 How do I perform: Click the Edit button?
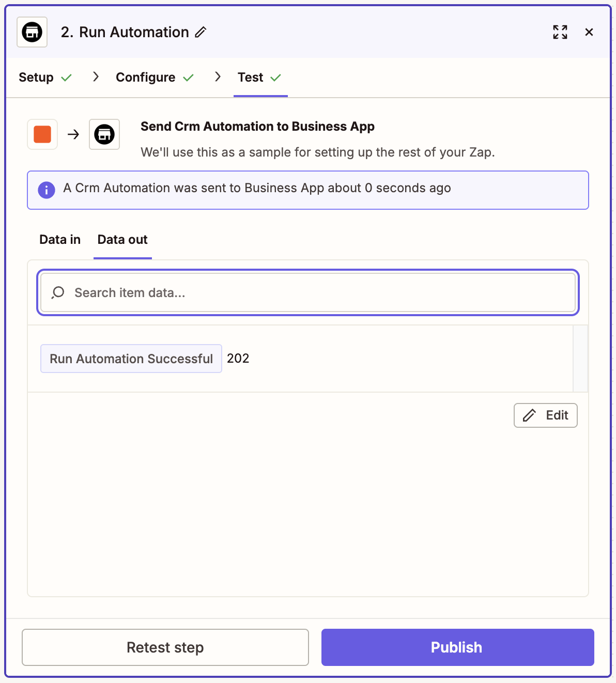[545, 415]
